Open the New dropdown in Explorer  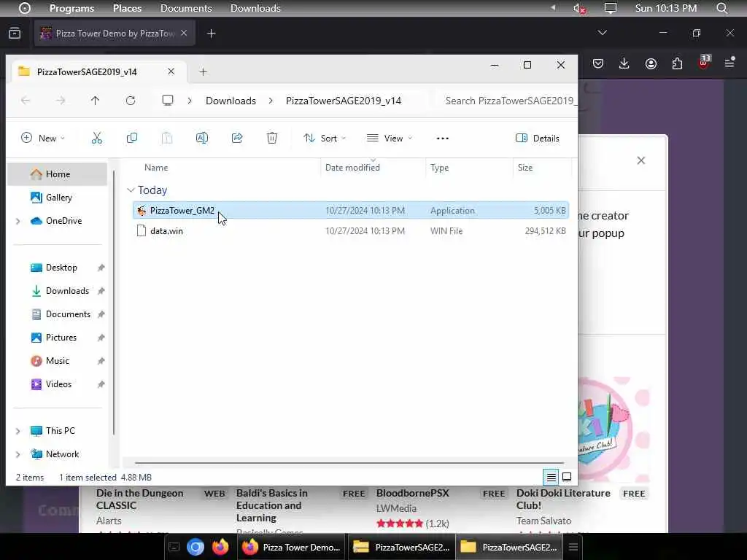43,138
